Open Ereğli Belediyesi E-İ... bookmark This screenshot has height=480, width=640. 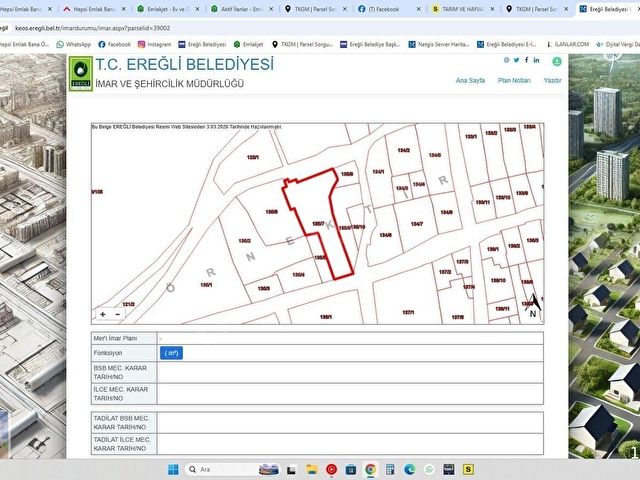[x=507, y=44]
